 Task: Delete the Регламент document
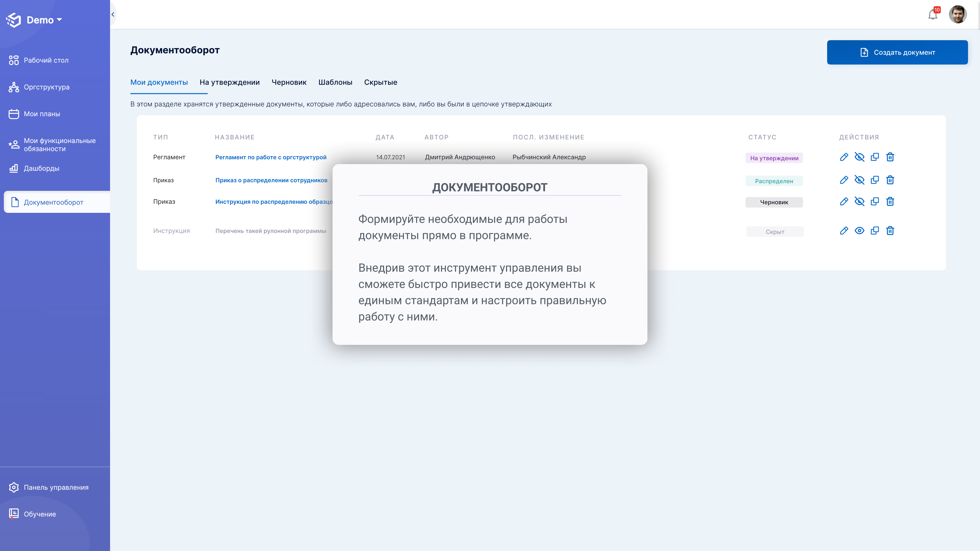[x=890, y=157]
